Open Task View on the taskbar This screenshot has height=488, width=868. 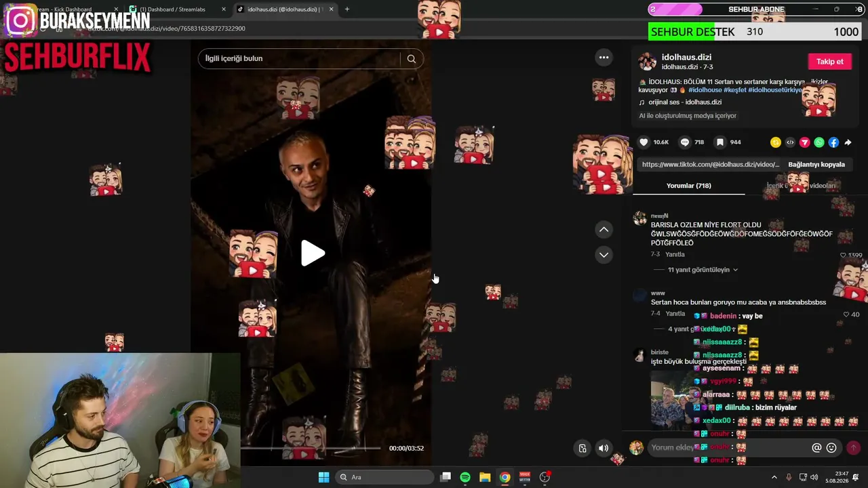pos(446,477)
